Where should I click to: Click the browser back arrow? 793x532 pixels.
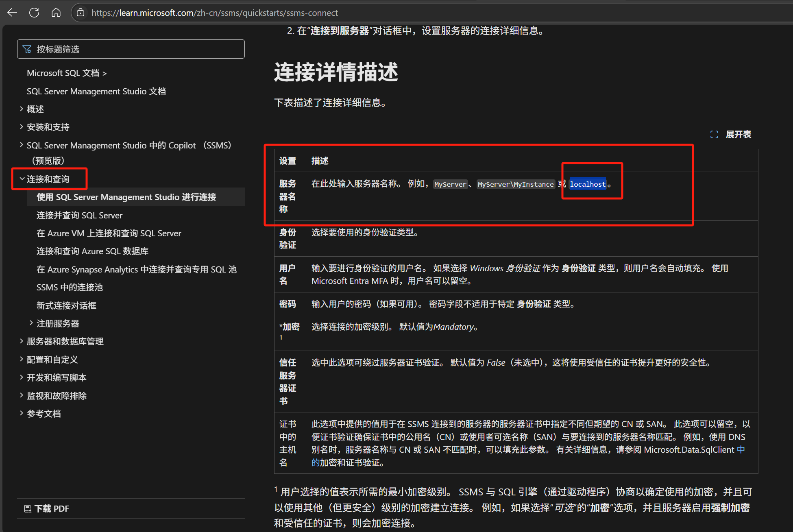12,13
